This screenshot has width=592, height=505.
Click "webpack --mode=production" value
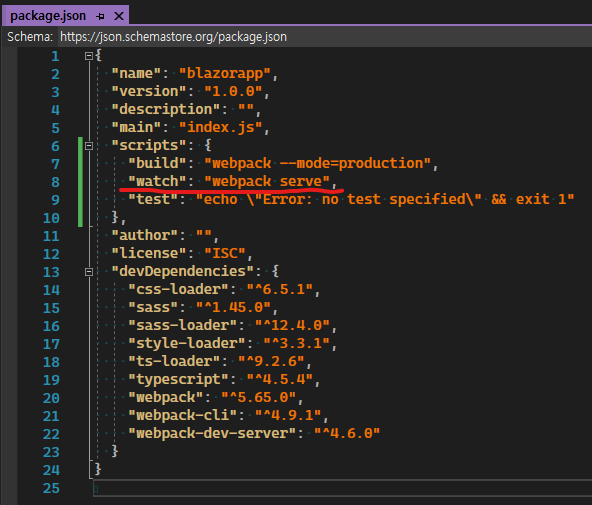[x=318, y=163]
